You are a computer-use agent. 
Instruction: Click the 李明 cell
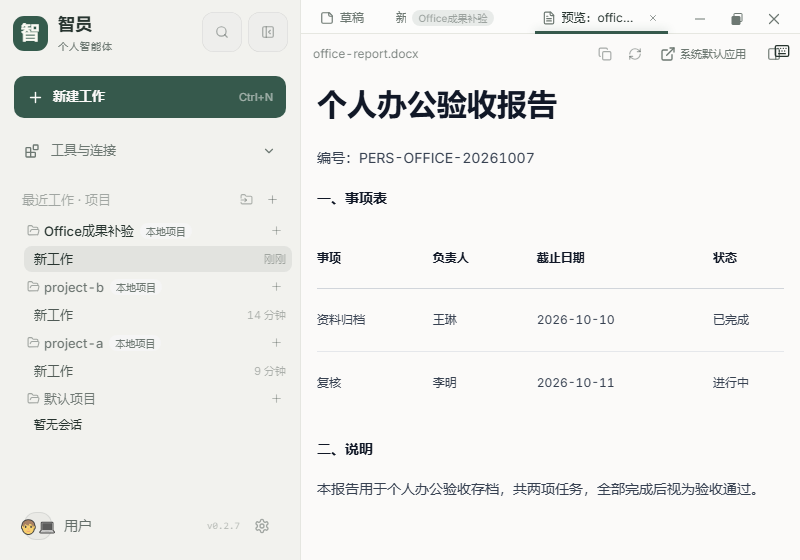[x=444, y=383]
